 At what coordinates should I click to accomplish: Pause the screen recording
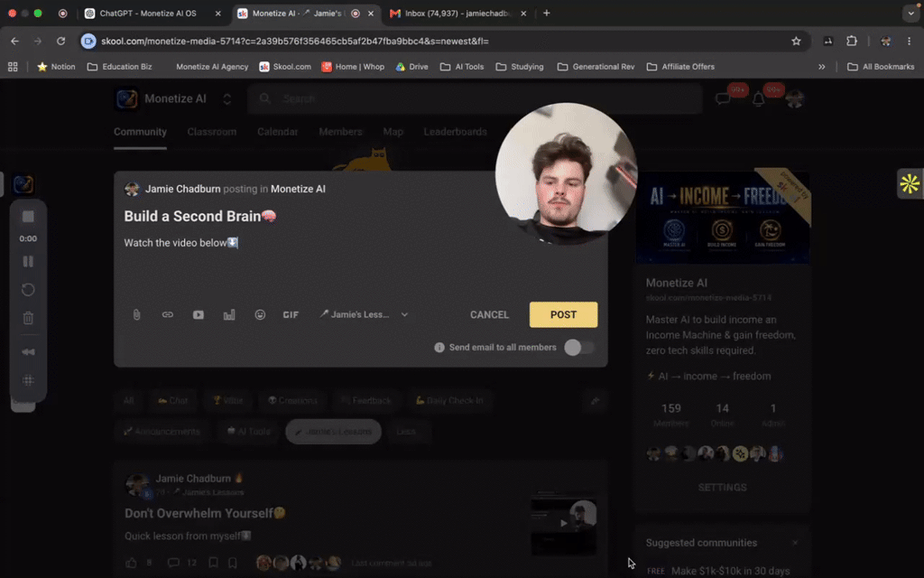coord(28,261)
